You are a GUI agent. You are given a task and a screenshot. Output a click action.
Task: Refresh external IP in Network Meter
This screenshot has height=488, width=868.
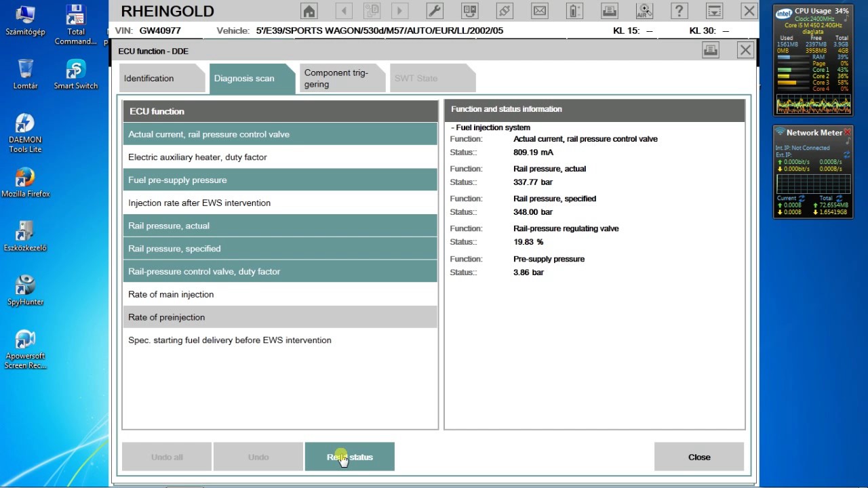coord(847,155)
